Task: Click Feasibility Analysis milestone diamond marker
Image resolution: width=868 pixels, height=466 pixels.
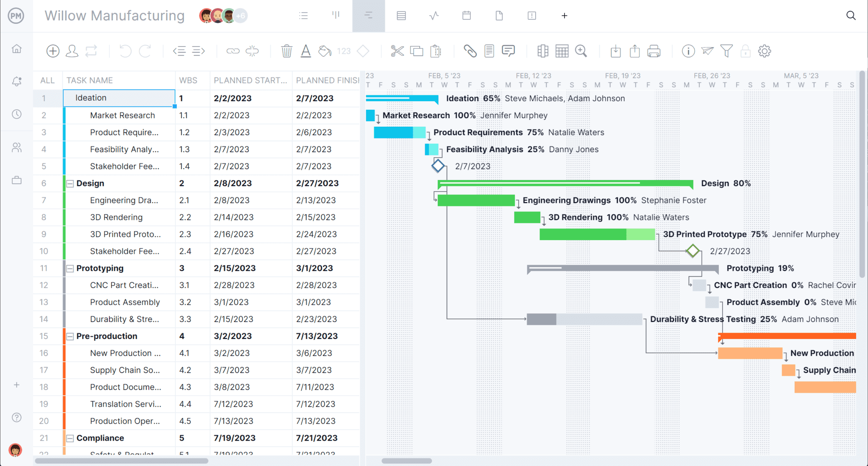Action: [x=437, y=166]
